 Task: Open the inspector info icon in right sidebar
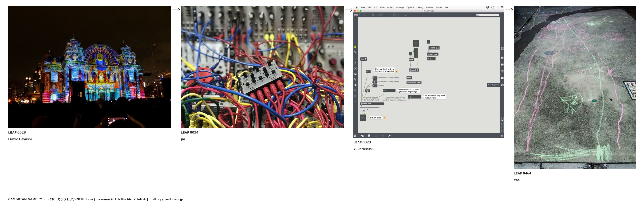click(502, 58)
